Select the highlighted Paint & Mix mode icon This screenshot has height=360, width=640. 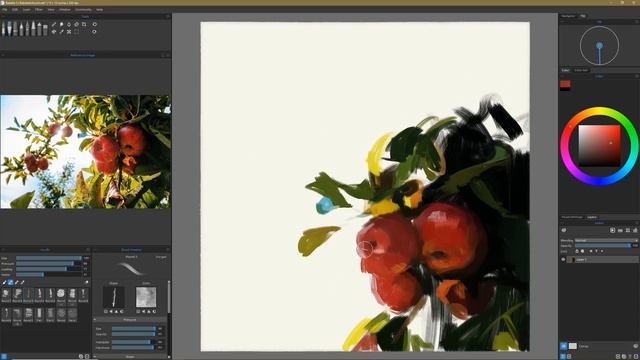click(11, 282)
